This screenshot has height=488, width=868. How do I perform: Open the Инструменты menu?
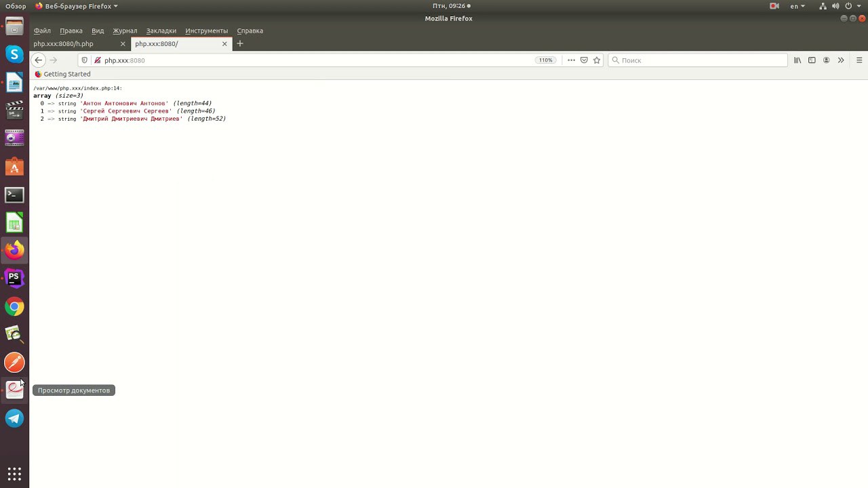207,30
